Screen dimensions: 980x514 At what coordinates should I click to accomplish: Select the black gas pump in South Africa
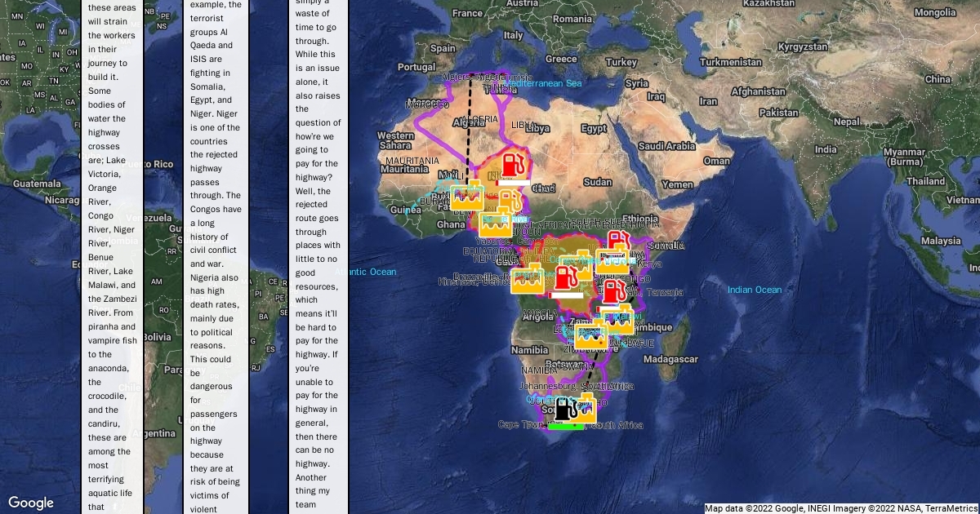pos(564,408)
